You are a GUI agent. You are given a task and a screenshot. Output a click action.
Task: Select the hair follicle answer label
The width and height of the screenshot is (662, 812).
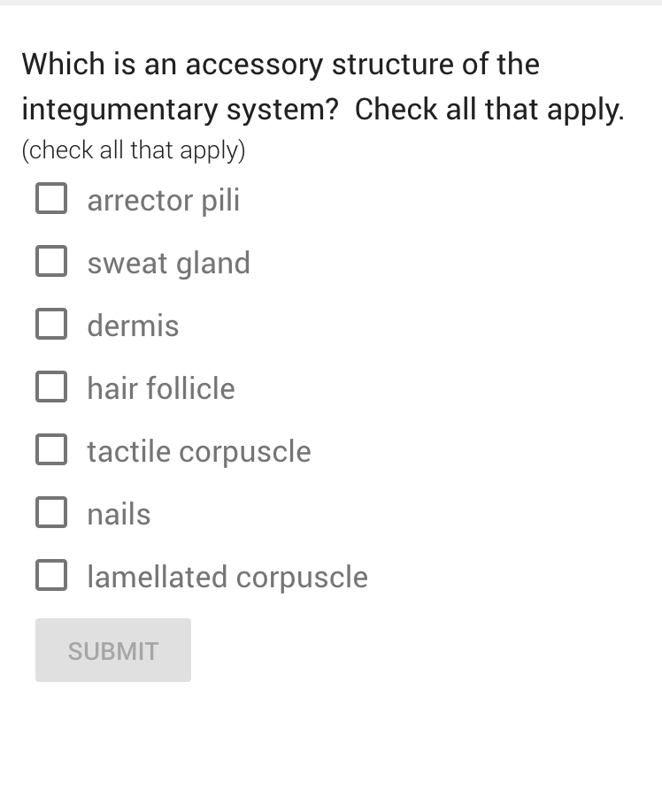pos(160,388)
